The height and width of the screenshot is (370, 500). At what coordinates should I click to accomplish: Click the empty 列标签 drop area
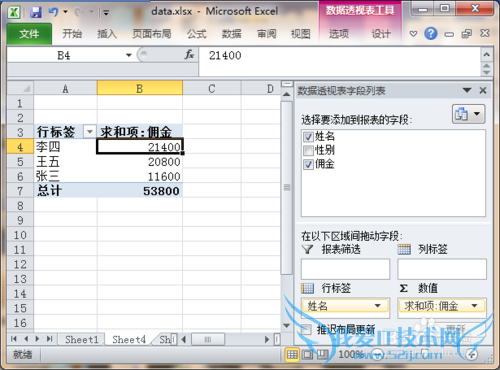442,269
